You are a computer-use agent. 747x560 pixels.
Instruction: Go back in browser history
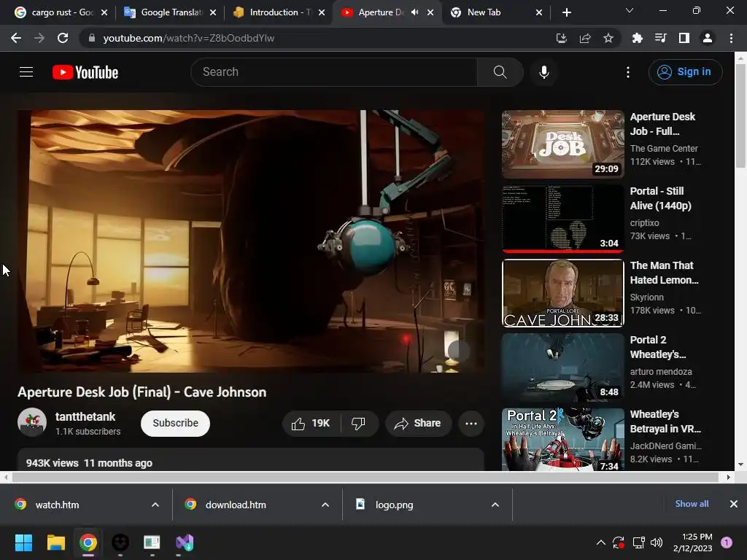[16, 38]
